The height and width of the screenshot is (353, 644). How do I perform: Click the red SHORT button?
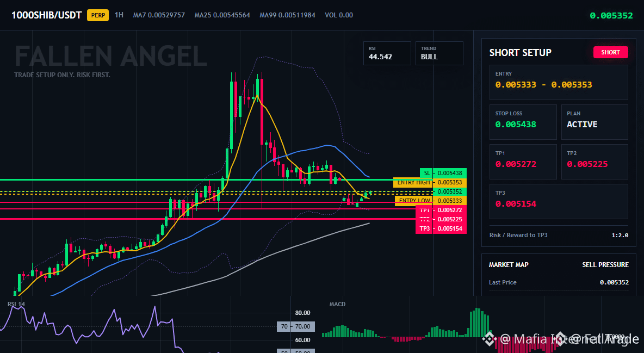(x=610, y=52)
